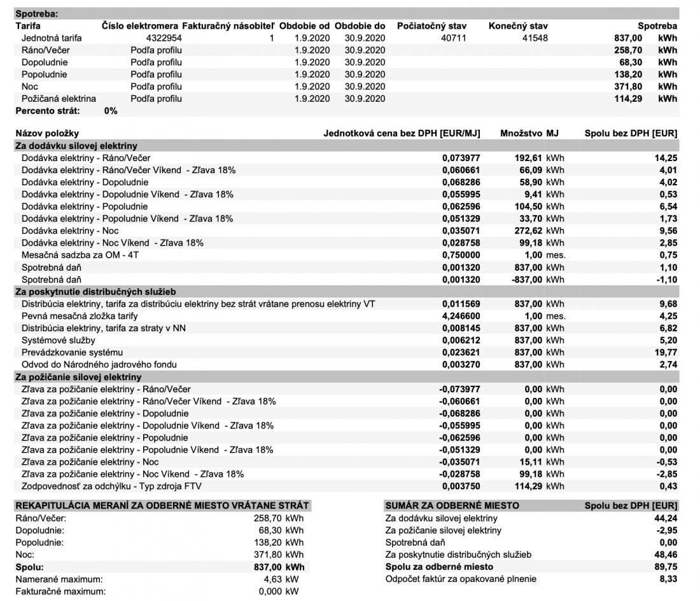
Task: Click "Odvod do Národného jadrového fondu" item
Action: click(99, 364)
